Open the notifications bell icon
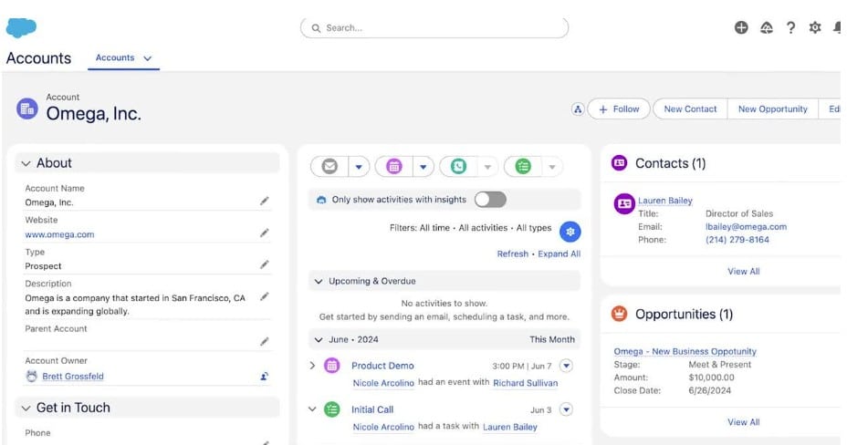Screen dimensions: 868x445 (x=836, y=27)
